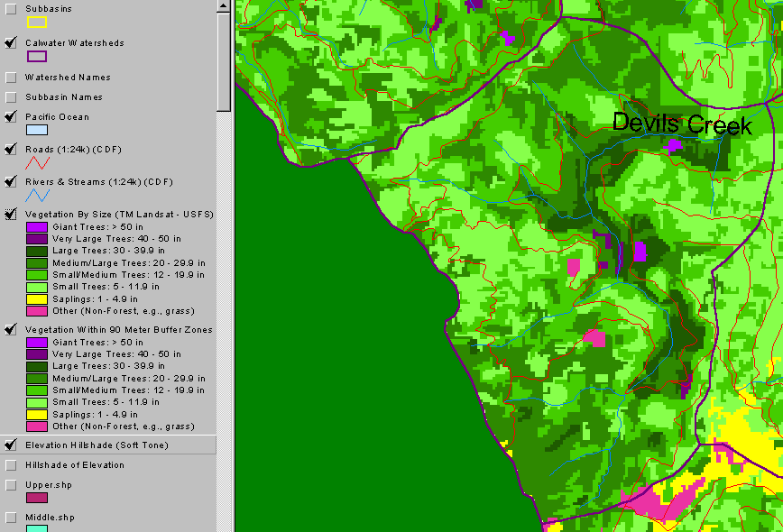Click the yellow Subbasins outline symbol
Image resolution: width=783 pixels, height=532 pixels.
(37, 22)
